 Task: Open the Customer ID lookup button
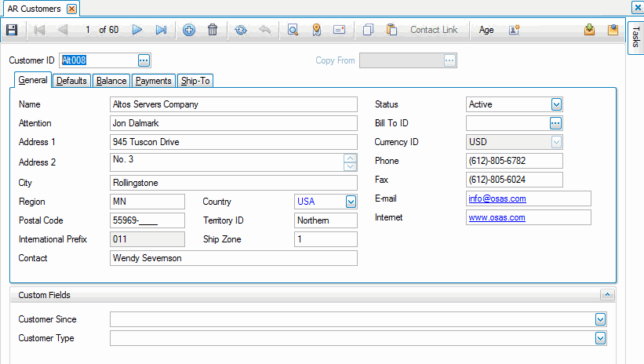point(144,60)
